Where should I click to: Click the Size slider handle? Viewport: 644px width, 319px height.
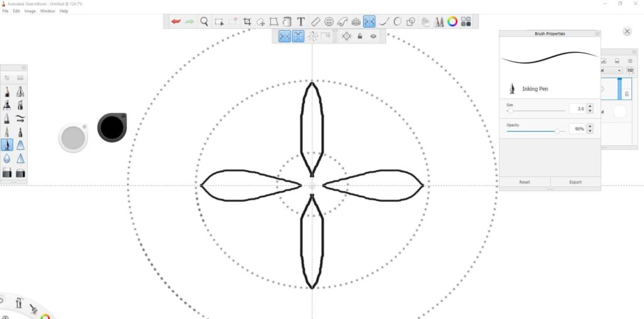tap(510, 111)
